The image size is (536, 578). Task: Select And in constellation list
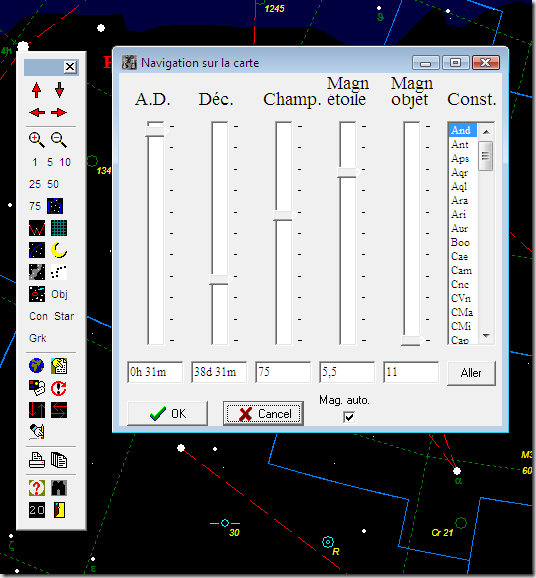coord(463,130)
